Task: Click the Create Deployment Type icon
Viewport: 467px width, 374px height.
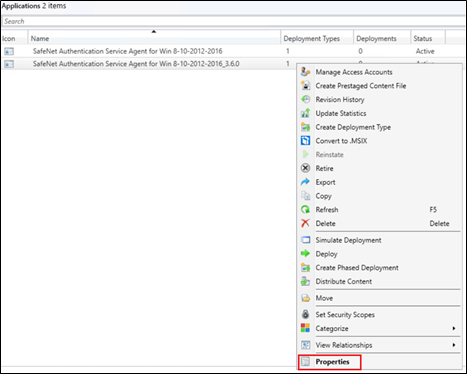Action: [305, 127]
